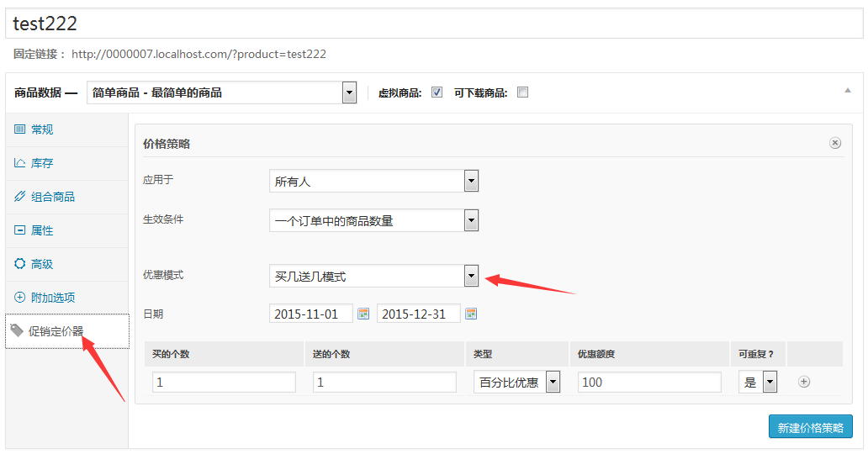Click the 高级 gear icon

(20, 264)
